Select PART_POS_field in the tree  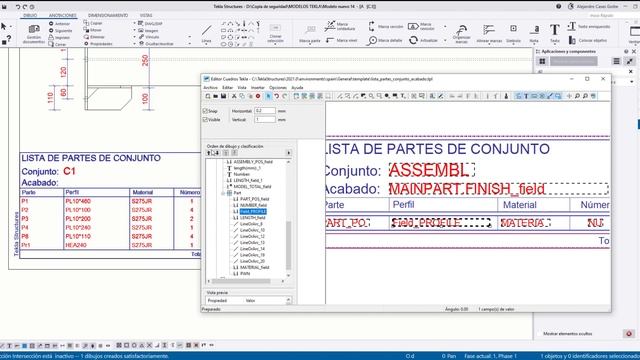pos(254,199)
